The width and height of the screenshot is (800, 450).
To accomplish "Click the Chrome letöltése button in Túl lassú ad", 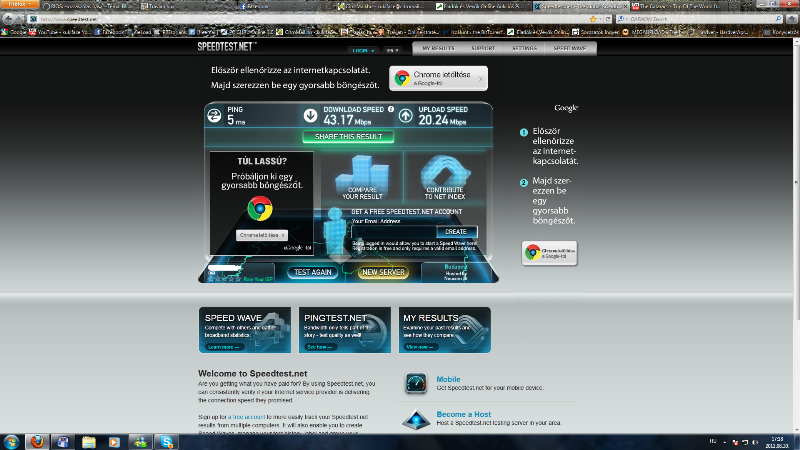I will point(262,235).
